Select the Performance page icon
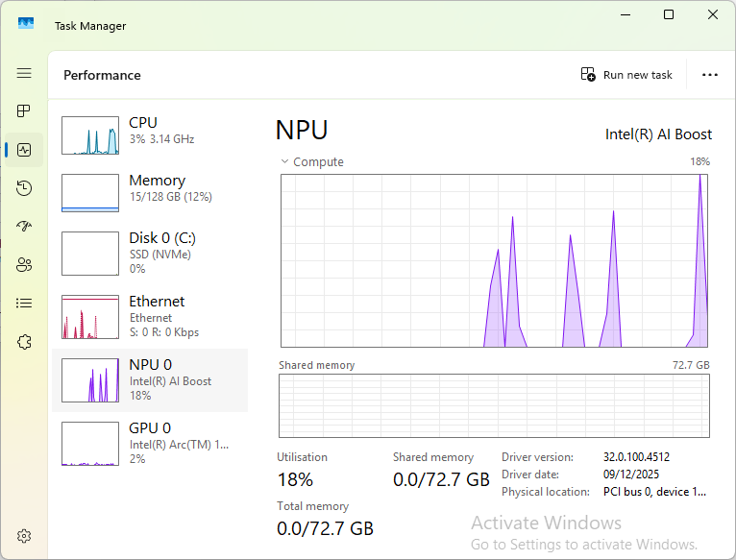The height and width of the screenshot is (560, 736). (24, 150)
